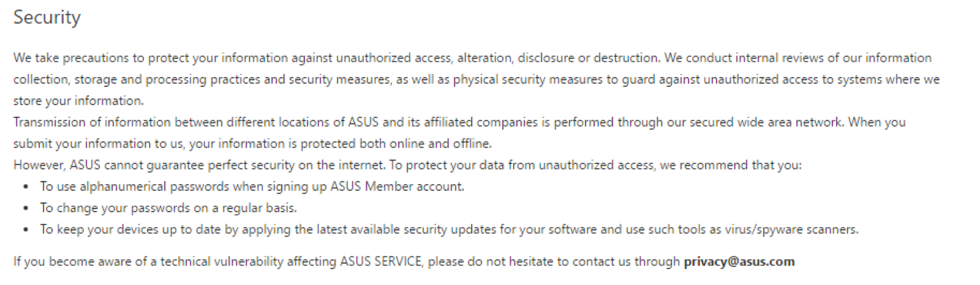The height and width of the screenshot is (285, 980).
Task: Select the change your passwords bullet item
Action: 168,208
